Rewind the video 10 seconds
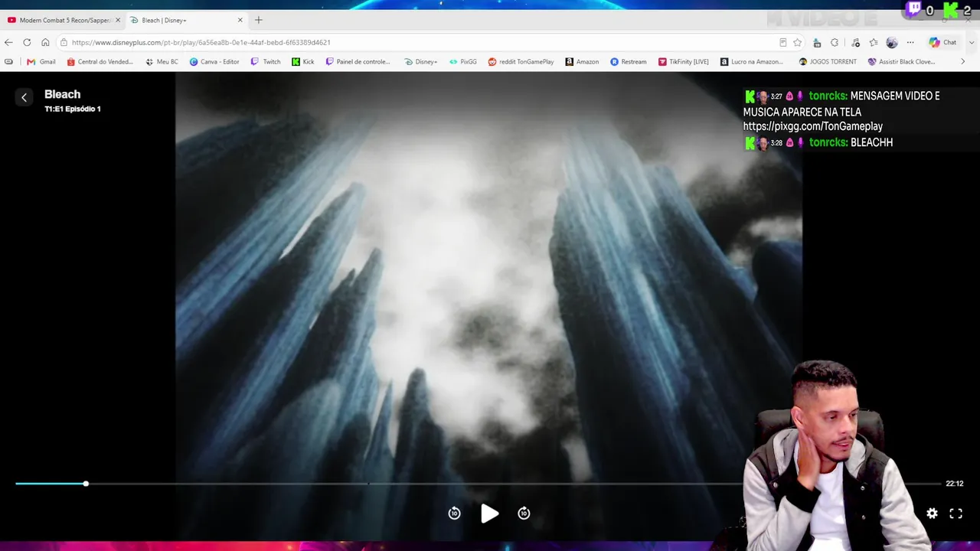980x551 pixels. tap(454, 514)
